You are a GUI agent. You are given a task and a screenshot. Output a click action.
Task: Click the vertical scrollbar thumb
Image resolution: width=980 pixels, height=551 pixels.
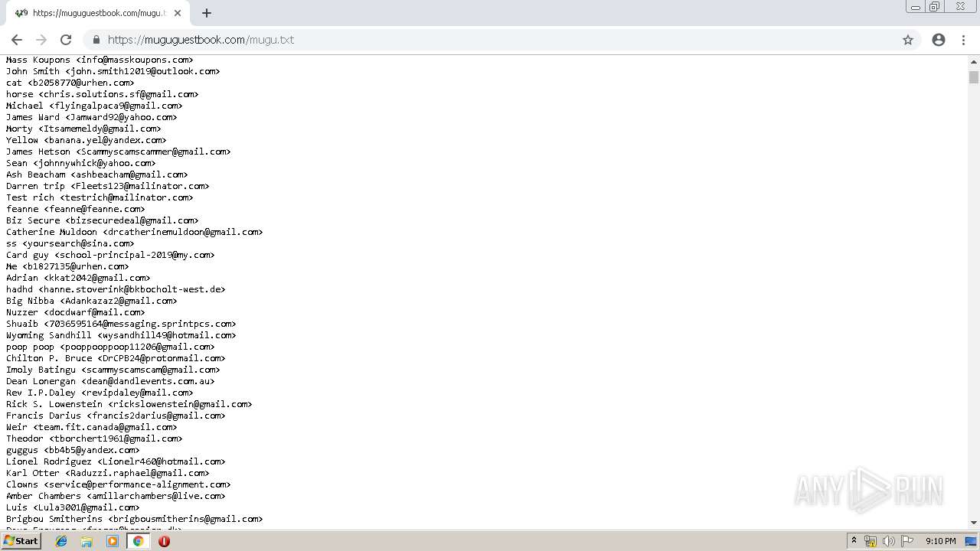974,77
